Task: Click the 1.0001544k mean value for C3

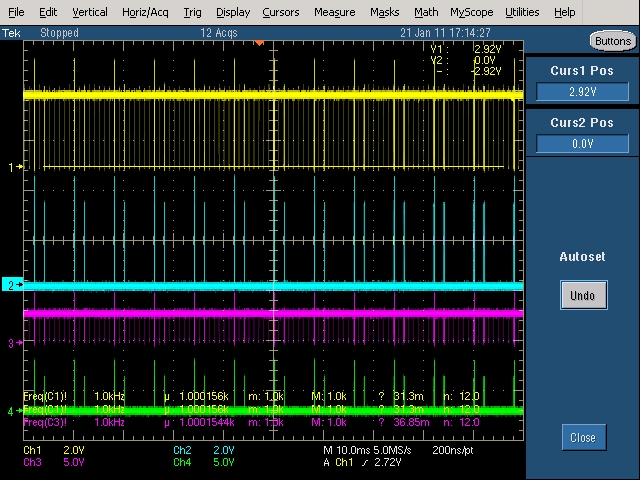Action: [207, 422]
